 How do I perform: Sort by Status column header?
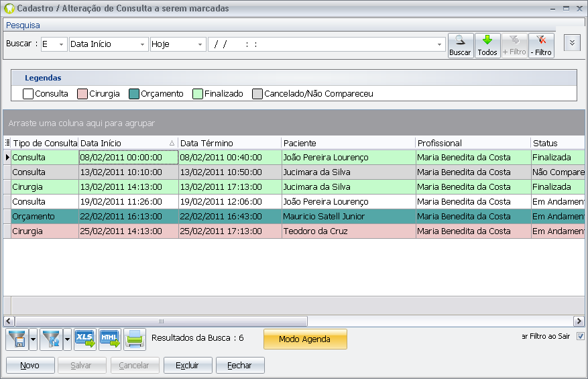(558, 143)
